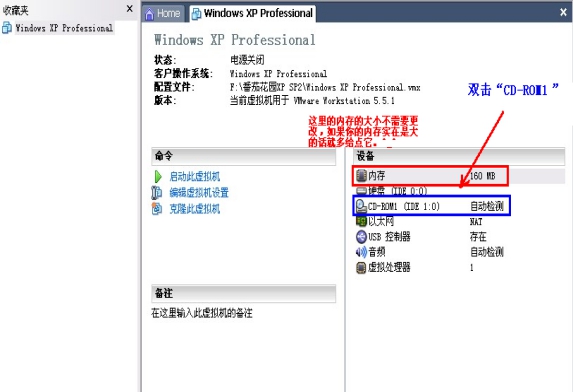Open edit virtual machine settings link
This screenshot has height=392, width=574.
point(199,193)
